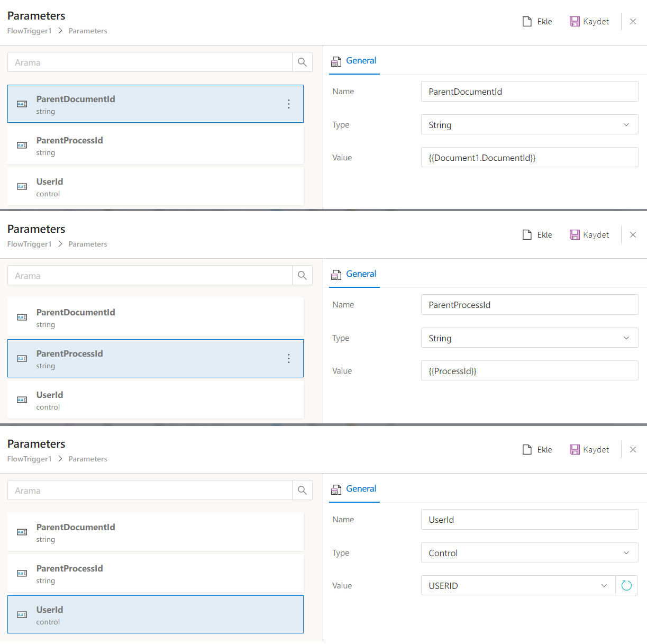This screenshot has width=647, height=644.
Task: Switch to General tab in the topmost panel
Action: tap(361, 61)
